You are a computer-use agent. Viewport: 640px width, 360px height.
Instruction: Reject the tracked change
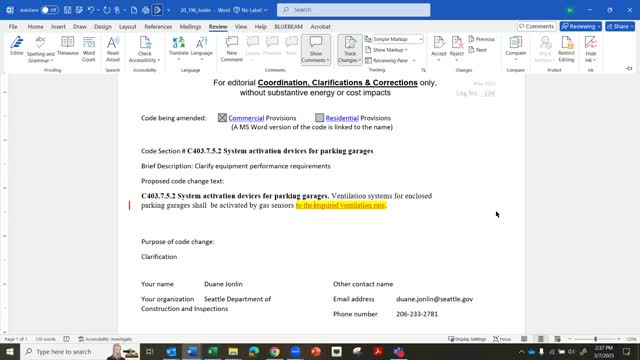click(457, 48)
